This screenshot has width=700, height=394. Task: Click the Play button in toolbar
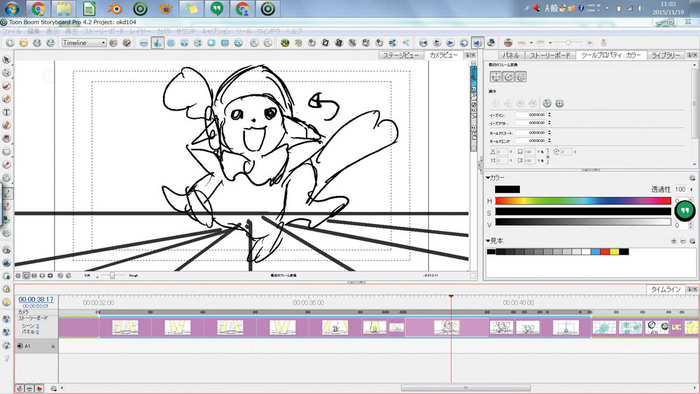pos(450,43)
